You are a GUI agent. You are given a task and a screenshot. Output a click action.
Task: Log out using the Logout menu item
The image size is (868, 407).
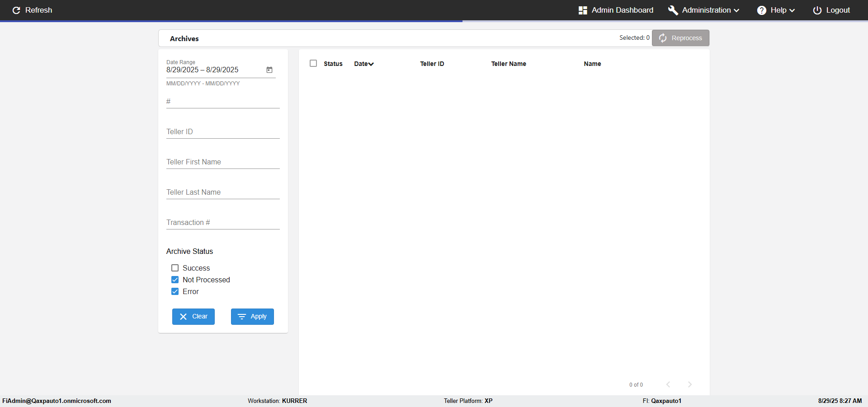831,10
